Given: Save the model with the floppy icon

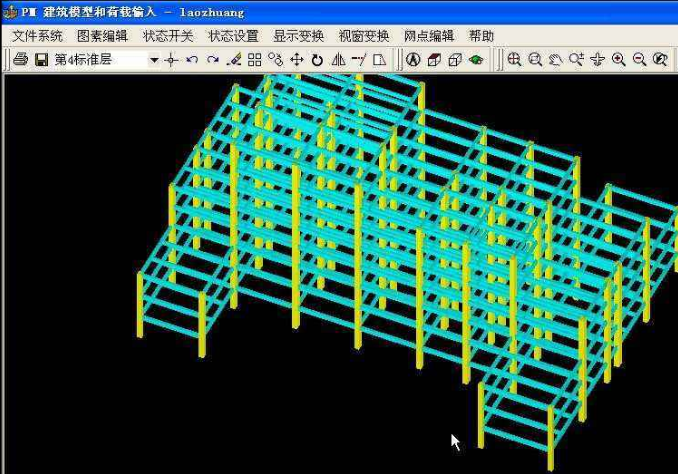Looking at the screenshot, I should coord(42,59).
